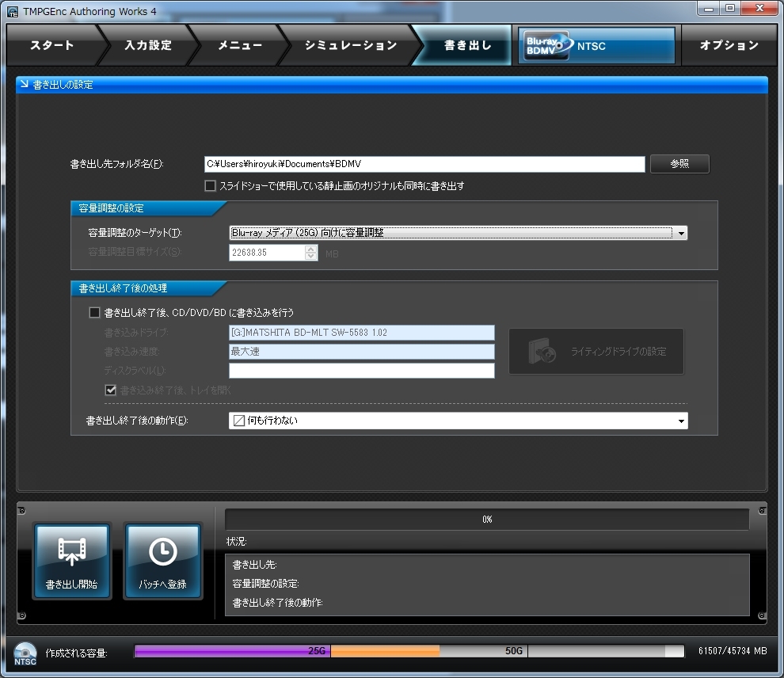Click the 作成される容量 capacity bar
This screenshot has height=678, width=784.
409,651
